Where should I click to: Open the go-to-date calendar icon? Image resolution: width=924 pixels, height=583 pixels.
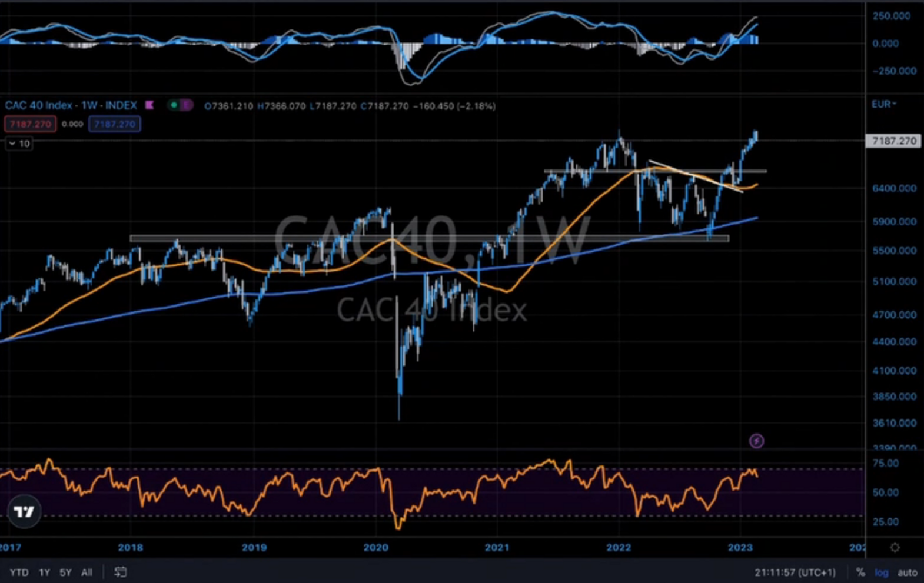point(120,572)
